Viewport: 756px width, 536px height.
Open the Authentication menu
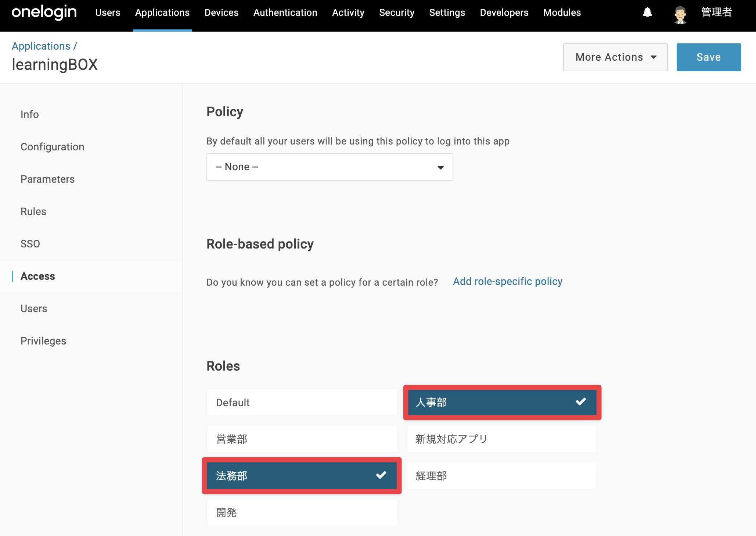[285, 12]
